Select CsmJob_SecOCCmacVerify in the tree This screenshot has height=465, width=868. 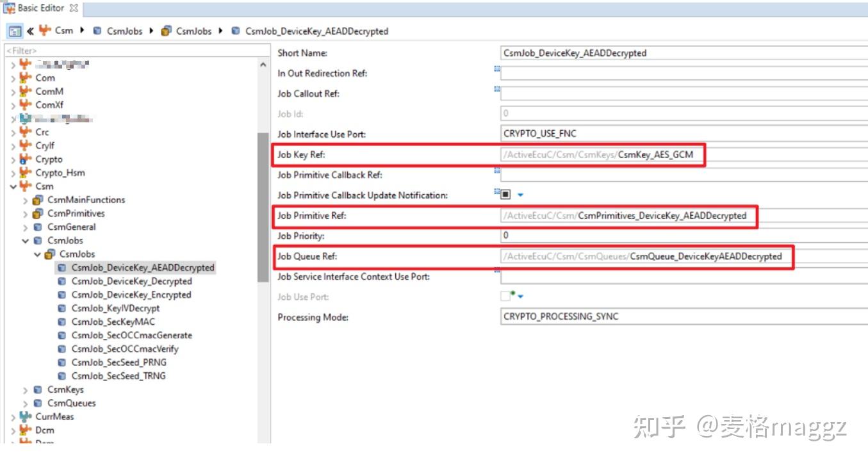pos(125,349)
